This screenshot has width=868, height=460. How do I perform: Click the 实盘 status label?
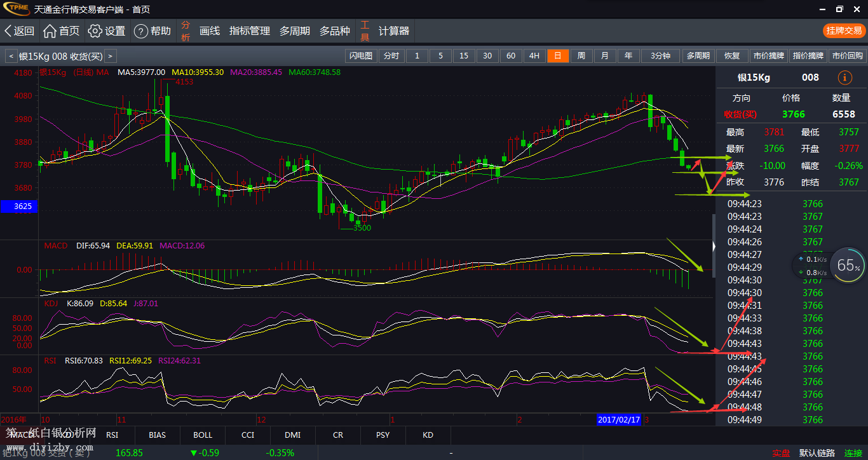pyautogui.click(x=781, y=453)
